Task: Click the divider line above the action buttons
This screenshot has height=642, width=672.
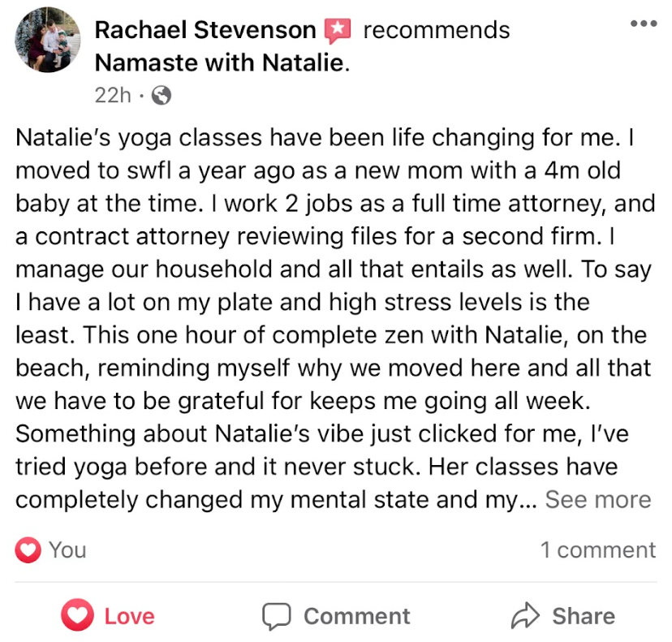Action: click(336, 582)
